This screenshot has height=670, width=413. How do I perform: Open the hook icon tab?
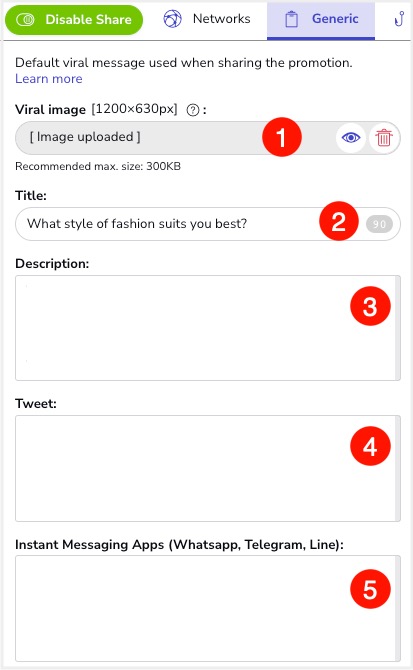[x=399, y=19]
